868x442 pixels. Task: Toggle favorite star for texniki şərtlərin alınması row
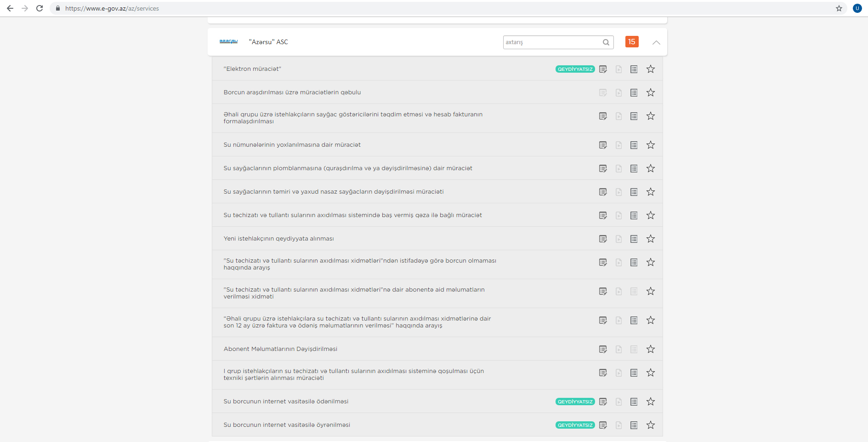point(651,373)
